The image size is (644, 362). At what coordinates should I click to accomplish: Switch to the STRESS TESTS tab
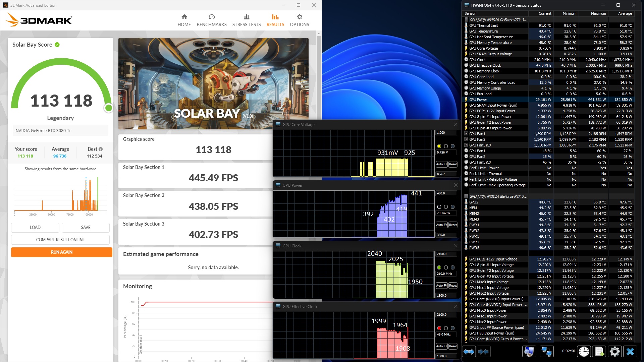click(x=246, y=20)
